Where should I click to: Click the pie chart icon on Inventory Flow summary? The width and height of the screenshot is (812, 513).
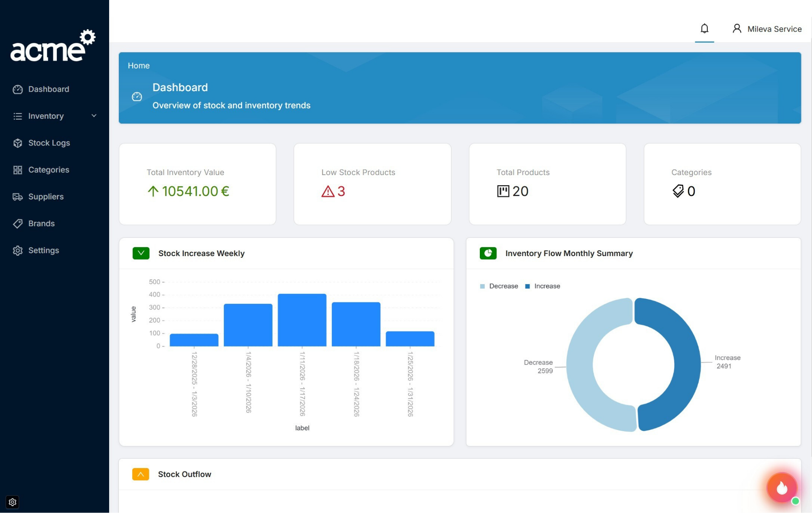click(x=488, y=253)
